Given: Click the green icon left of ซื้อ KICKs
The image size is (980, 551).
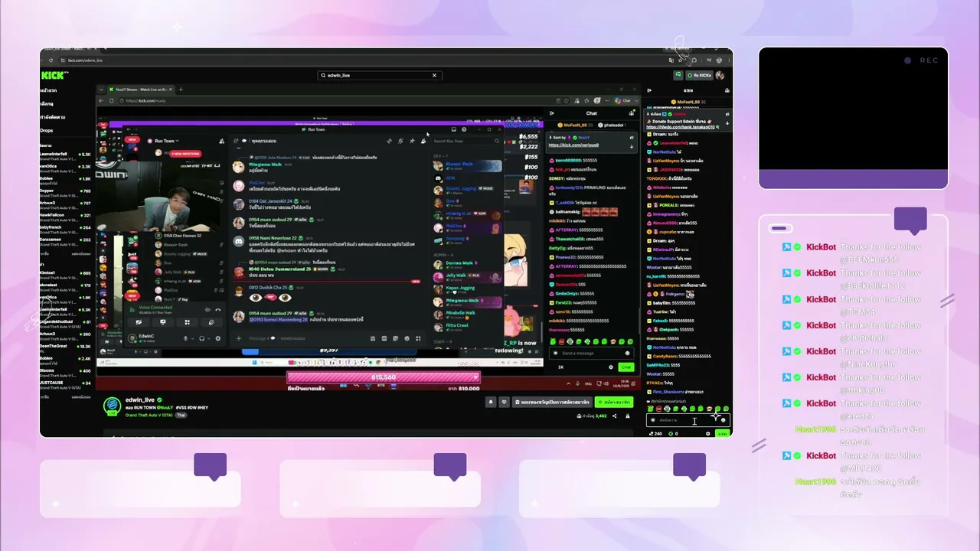Looking at the screenshot, I should (678, 76).
